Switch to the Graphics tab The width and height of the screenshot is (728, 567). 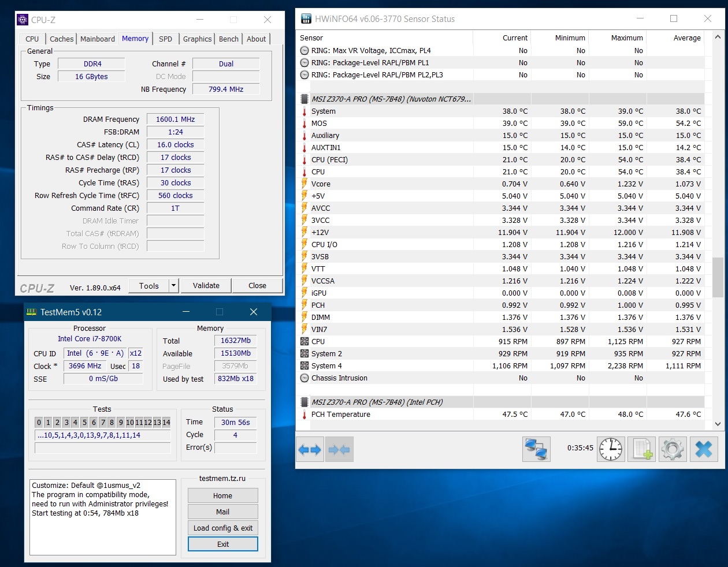point(197,39)
